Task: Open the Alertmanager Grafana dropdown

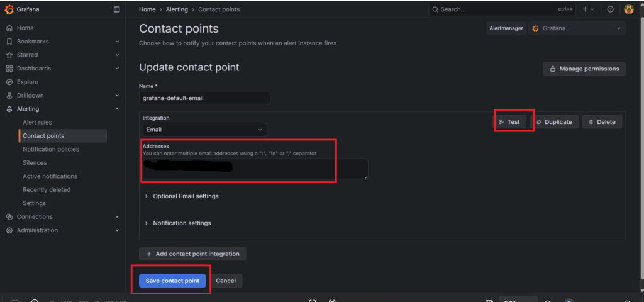Action: click(x=577, y=28)
